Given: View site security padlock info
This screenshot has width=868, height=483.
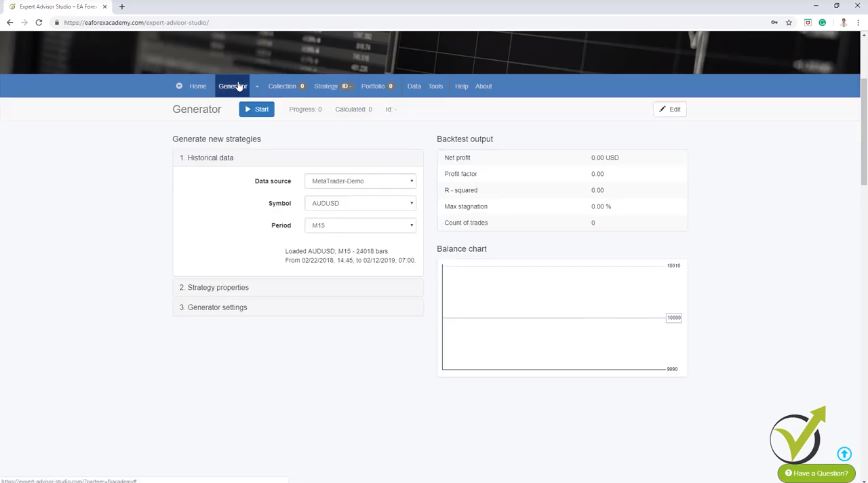Looking at the screenshot, I should pyautogui.click(x=56, y=23).
